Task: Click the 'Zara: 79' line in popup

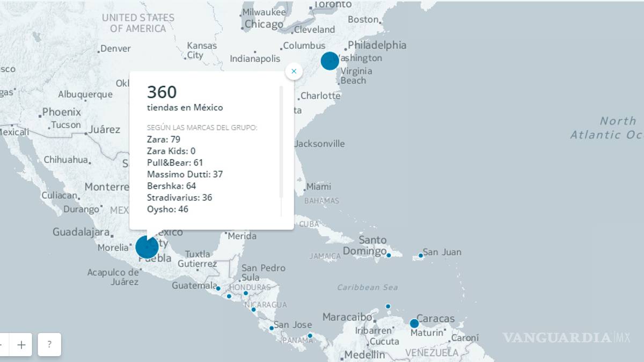Action: click(164, 139)
